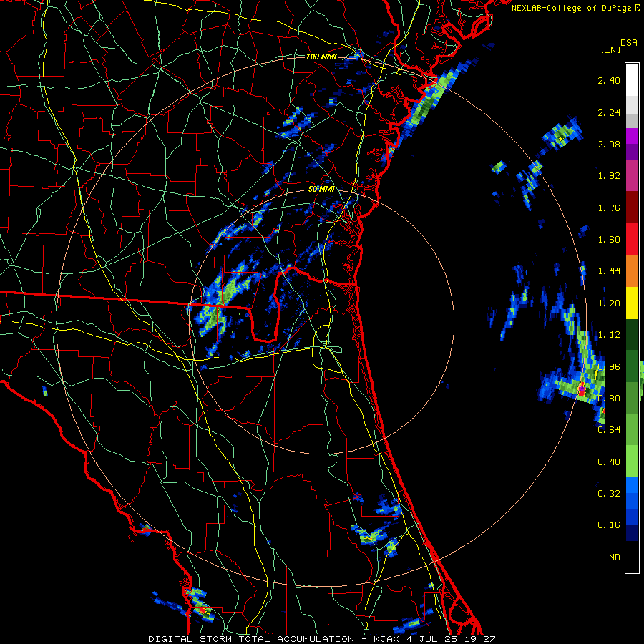This screenshot has width=644, height=644.
Task: Click the 1.60 legend value
Action: 609,240
